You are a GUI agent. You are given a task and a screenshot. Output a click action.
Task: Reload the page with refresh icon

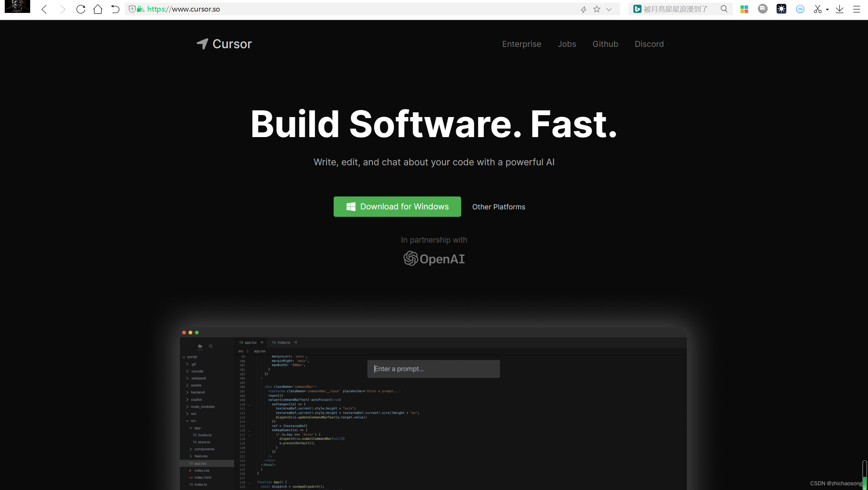click(81, 9)
